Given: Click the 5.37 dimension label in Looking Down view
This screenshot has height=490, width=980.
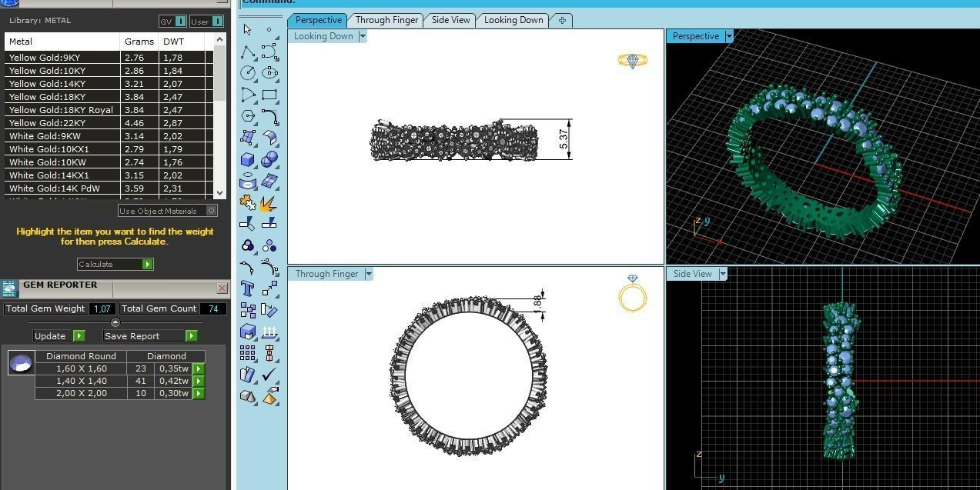Looking at the screenshot, I should (x=564, y=139).
